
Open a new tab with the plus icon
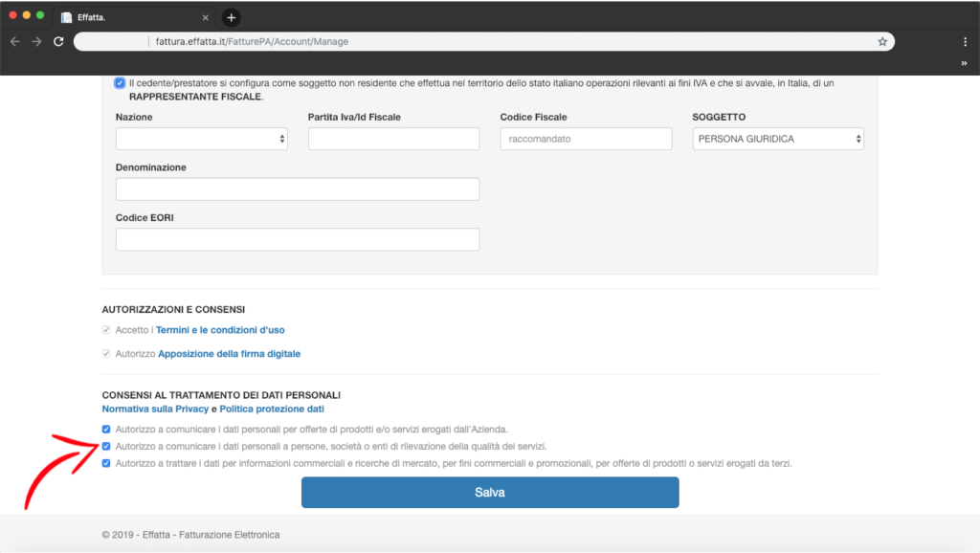(x=231, y=17)
